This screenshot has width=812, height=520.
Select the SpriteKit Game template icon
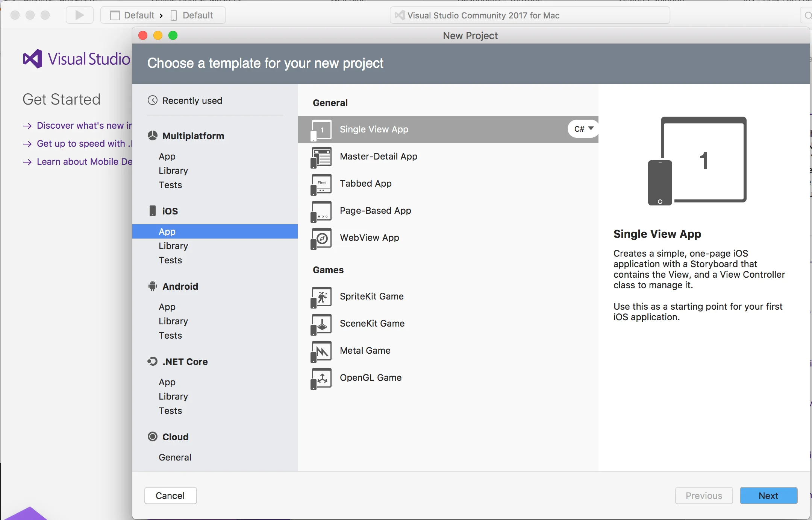[321, 297]
